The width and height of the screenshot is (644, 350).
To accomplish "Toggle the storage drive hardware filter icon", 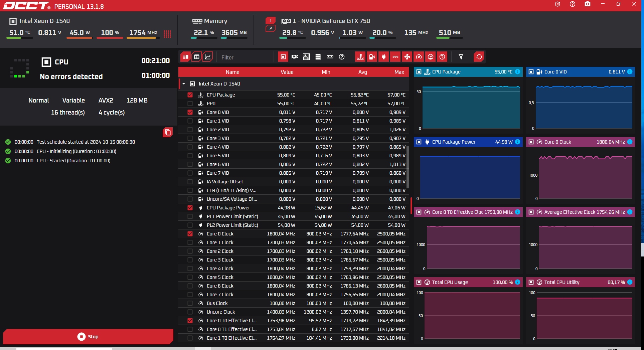I will (318, 57).
